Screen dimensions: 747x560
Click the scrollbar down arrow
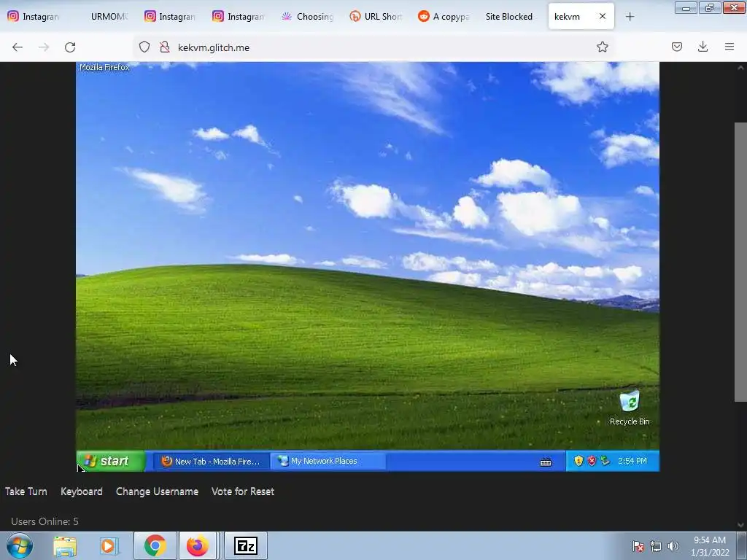[x=740, y=525]
